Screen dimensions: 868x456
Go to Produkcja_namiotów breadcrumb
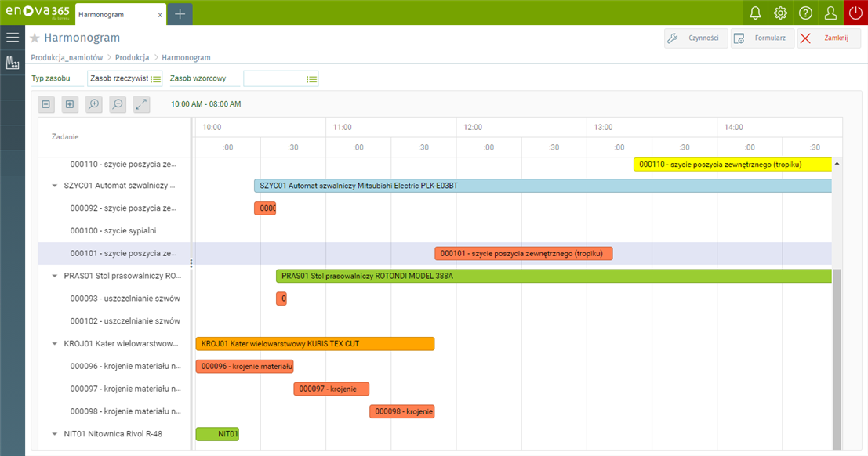(x=67, y=57)
